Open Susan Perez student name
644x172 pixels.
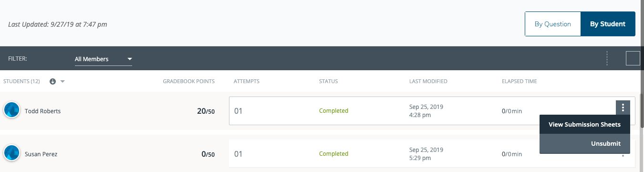point(41,154)
